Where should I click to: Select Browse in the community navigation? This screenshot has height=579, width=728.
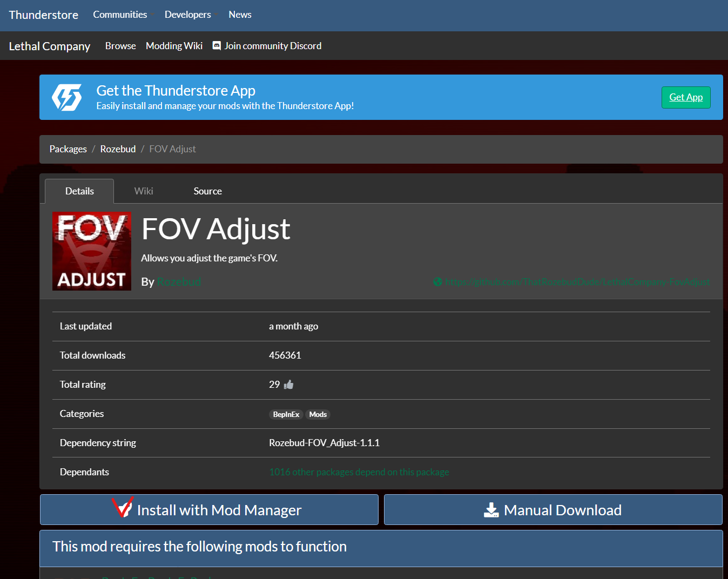point(120,46)
